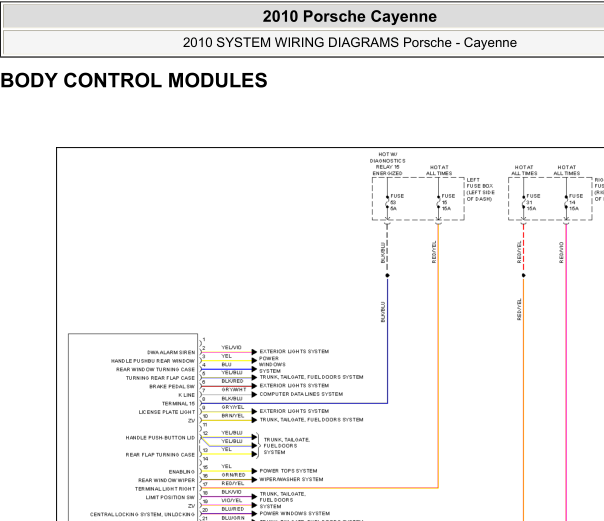Viewport: 604px width, 521px height.
Task: Click 'COMPUTER DATA LINES SYSTEM' destination
Action: [301, 394]
